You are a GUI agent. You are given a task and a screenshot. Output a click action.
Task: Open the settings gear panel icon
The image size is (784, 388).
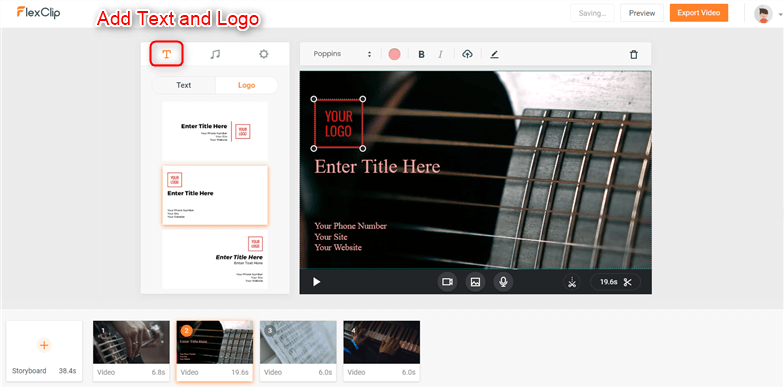click(264, 54)
